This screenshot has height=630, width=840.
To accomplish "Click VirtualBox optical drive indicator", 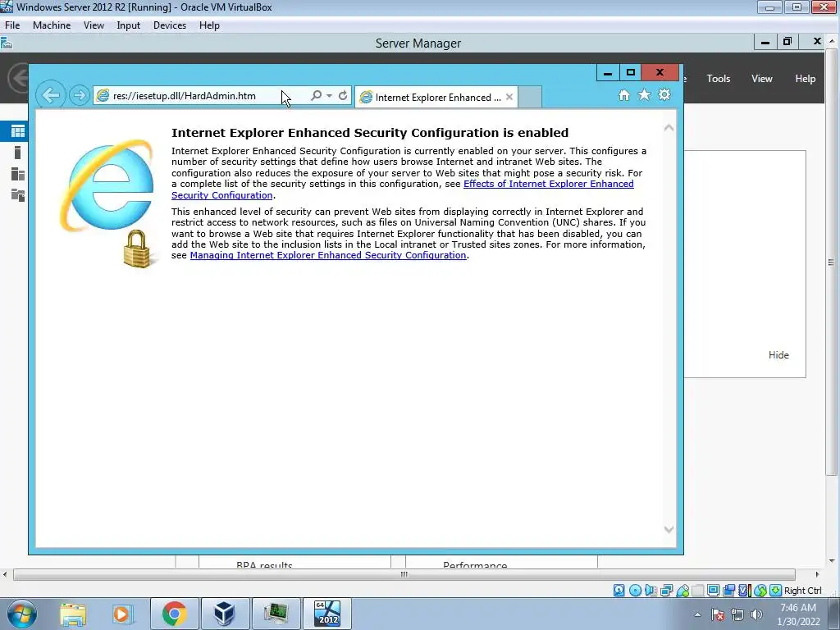I will point(635,591).
